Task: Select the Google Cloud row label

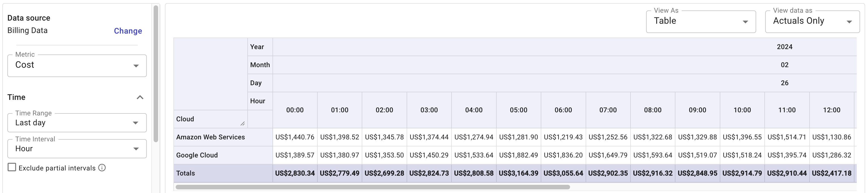Action: [x=197, y=155]
